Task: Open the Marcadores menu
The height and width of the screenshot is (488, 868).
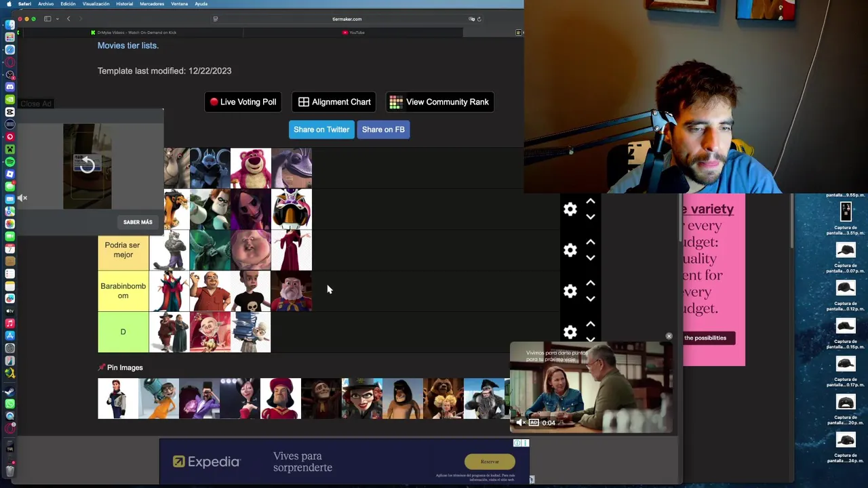Action: 151,4
